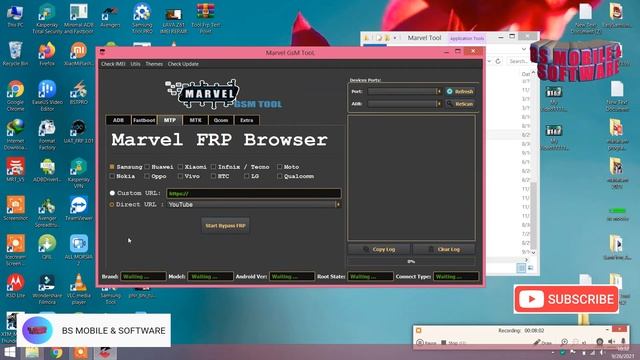Screen dimensions: 640x360
Task: Select the Direct URL radio button
Action: [x=111, y=204]
